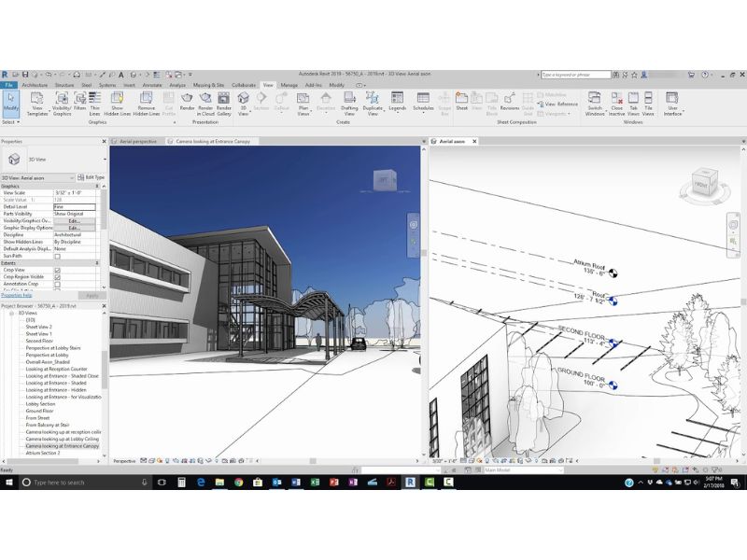Click Edit button for Visibility/Graphics Overrides
This screenshot has height=560, width=747.
[74, 220]
